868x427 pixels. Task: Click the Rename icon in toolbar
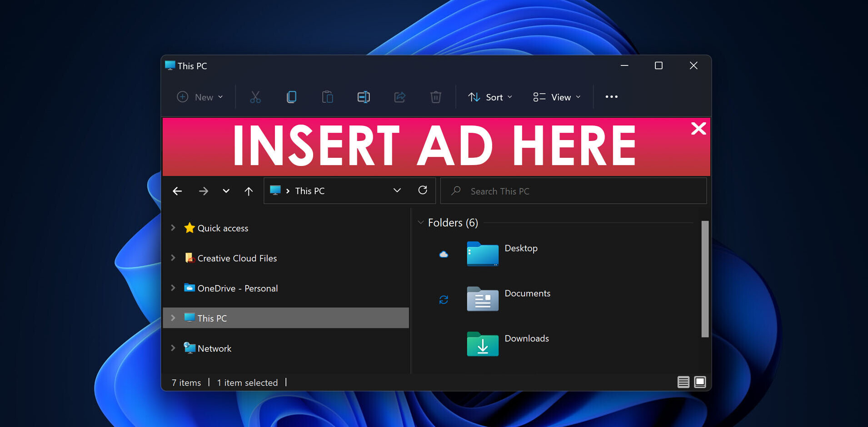click(x=364, y=97)
